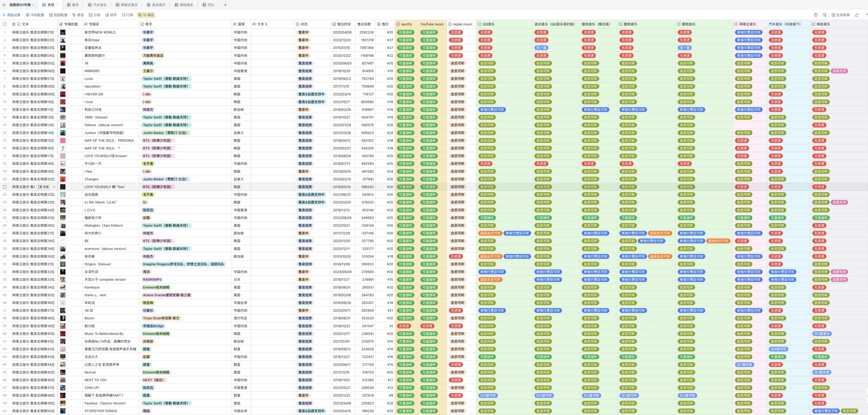868x415 pixels.
Task: Open the 表格 tab options menu
Action: pos(57,5)
